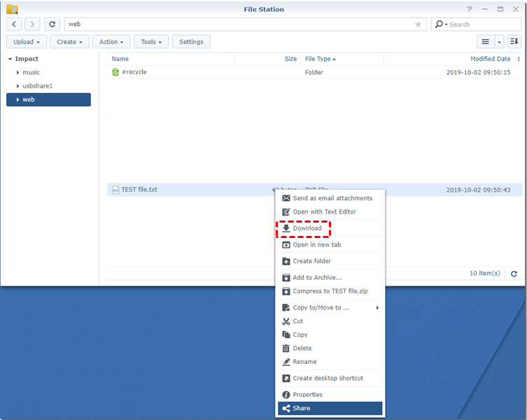Sort by the Size column header
Viewport: 527px width, 420px height.
[267, 59]
